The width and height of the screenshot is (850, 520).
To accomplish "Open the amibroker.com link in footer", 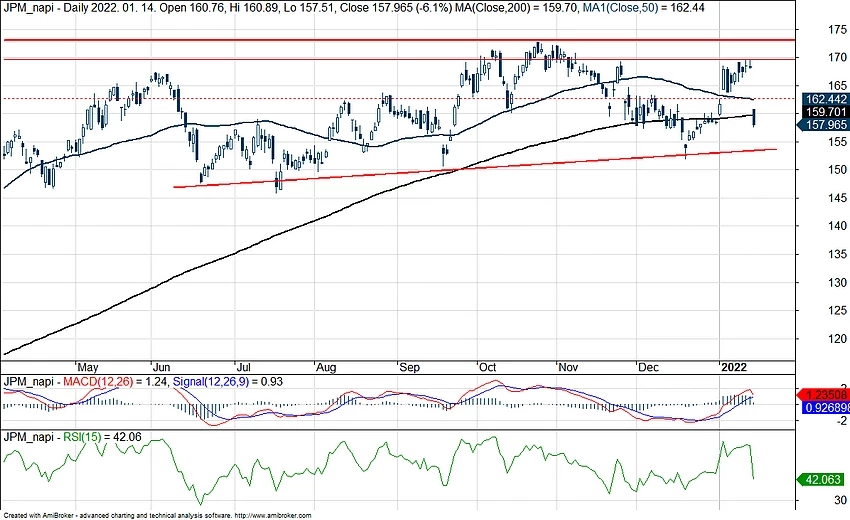I will (273, 516).
